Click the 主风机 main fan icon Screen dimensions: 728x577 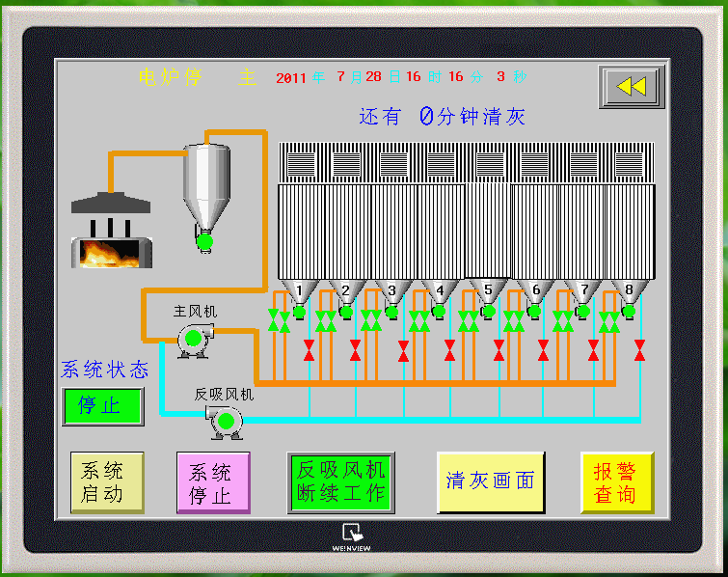tap(195, 340)
